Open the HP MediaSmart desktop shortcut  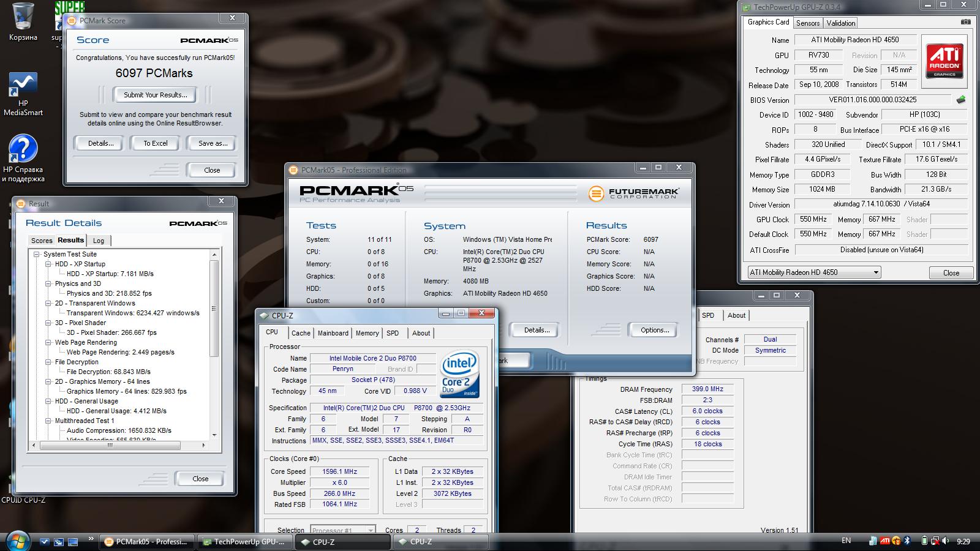(x=23, y=94)
